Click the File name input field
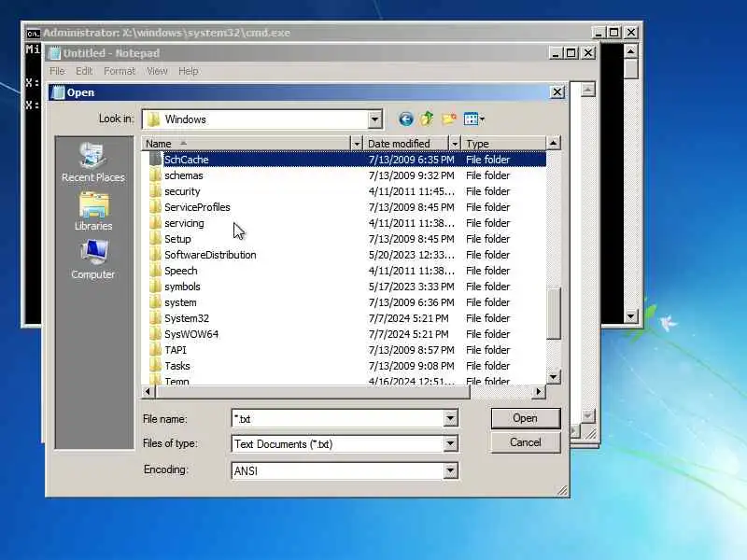The width and height of the screenshot is (747, 560). pyautogui.click(x=338, y=418)
